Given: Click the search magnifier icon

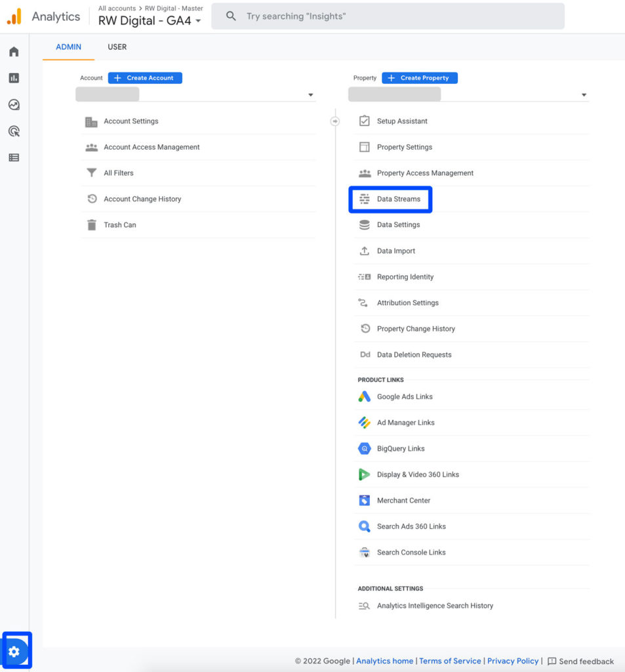Looking at the screenshot, I should tap(231, 16).
